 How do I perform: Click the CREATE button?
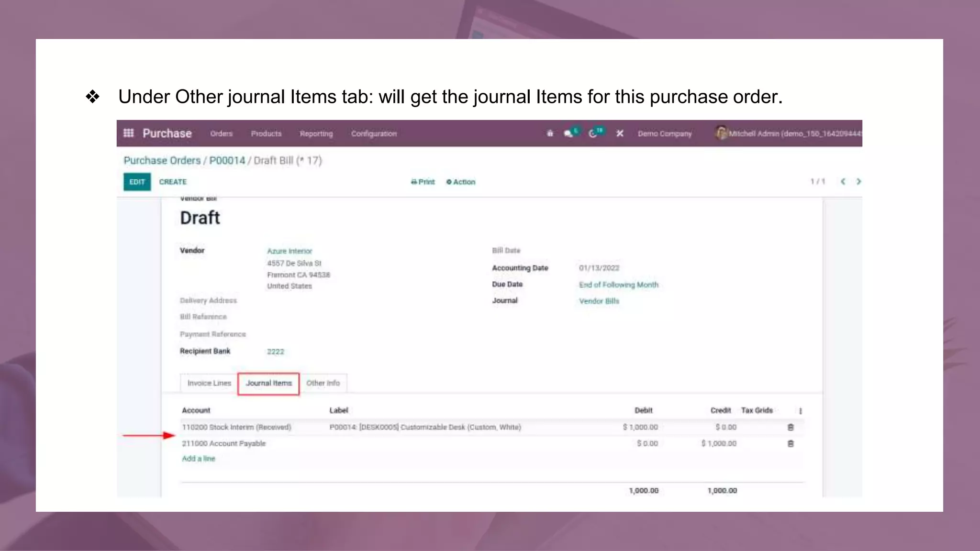(x=173, y=182)
